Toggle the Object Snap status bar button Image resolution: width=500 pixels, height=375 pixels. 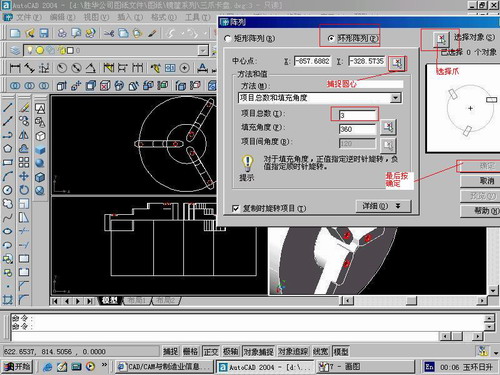pos(258,351)
